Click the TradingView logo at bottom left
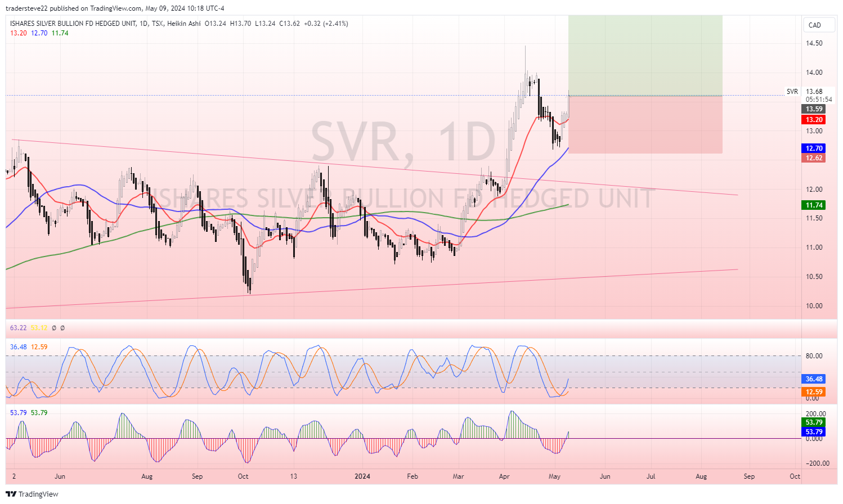Screen dimensions: 843x504 point(32,494)
